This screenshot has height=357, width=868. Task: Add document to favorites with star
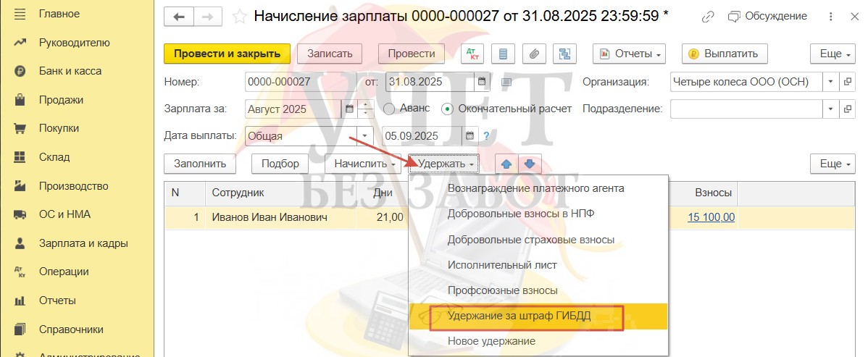(x=239, y=17)
